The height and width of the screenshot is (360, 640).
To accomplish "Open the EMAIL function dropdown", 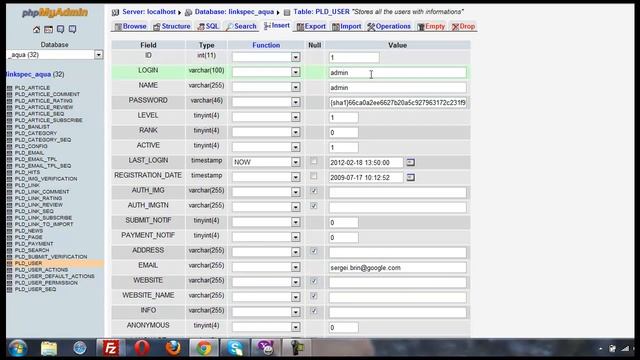I will point(266,267).
